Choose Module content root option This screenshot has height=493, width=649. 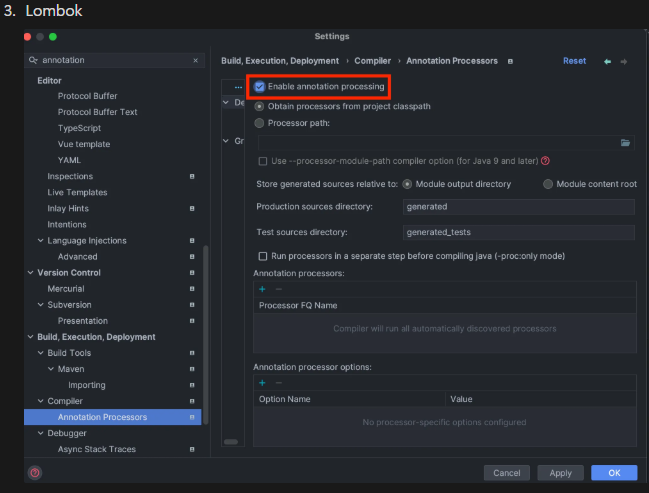point(548,184)
